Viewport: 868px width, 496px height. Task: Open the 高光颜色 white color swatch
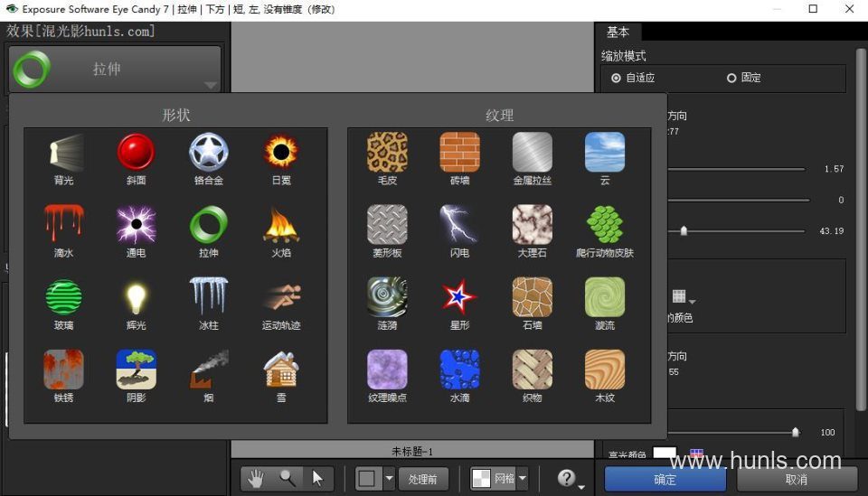point(665,454)
